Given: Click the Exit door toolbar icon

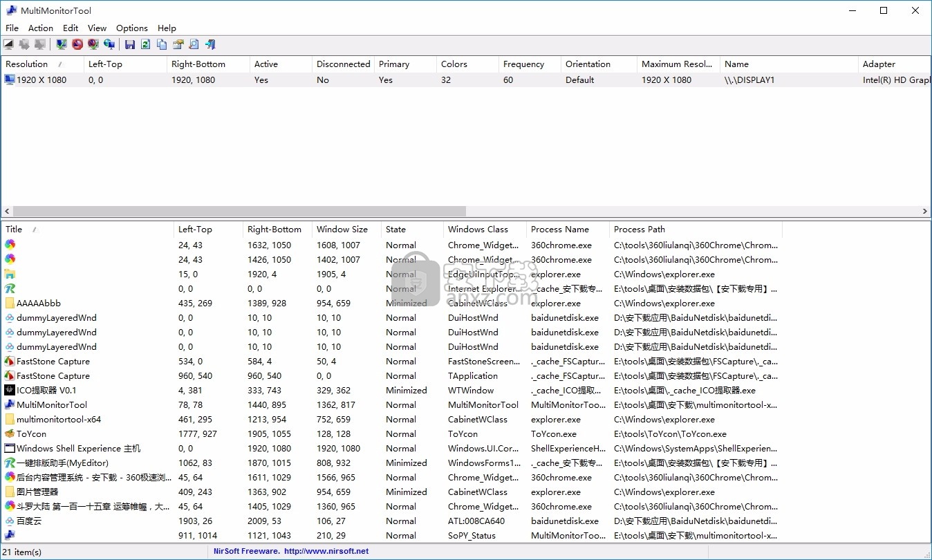Looking at the screenshot, I should 210,44.
